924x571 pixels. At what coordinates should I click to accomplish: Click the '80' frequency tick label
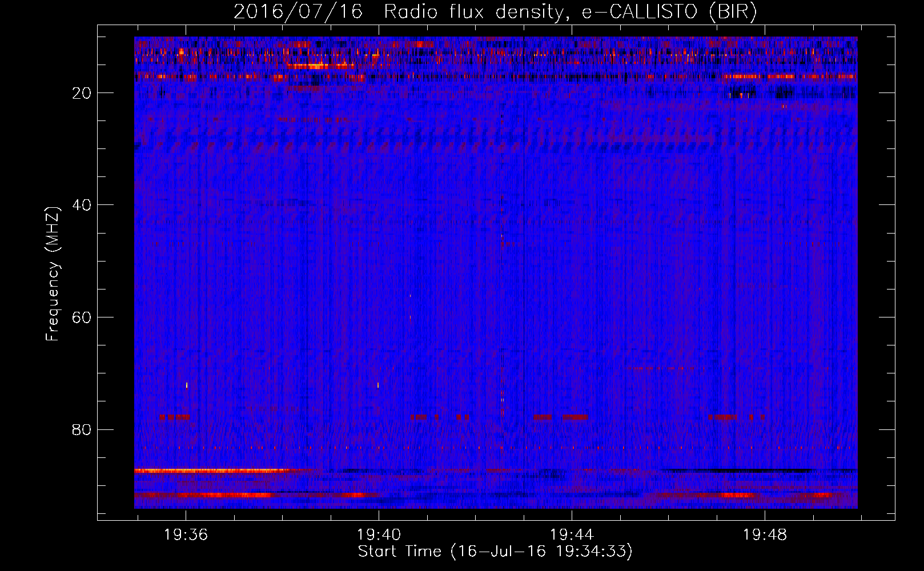tap(82, 429)
